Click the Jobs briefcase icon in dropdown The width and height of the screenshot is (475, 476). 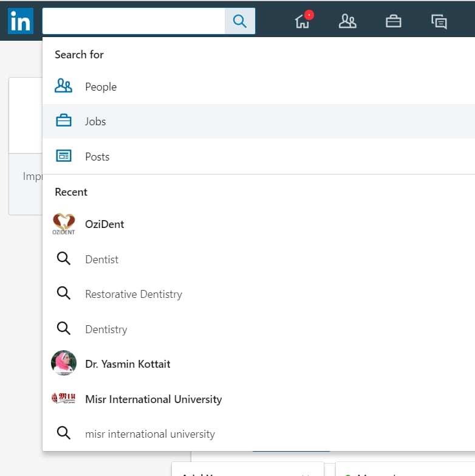click(64, 120)
